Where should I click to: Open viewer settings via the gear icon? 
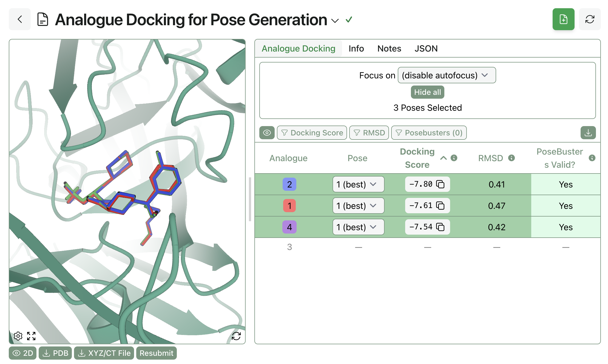point(18,336)
